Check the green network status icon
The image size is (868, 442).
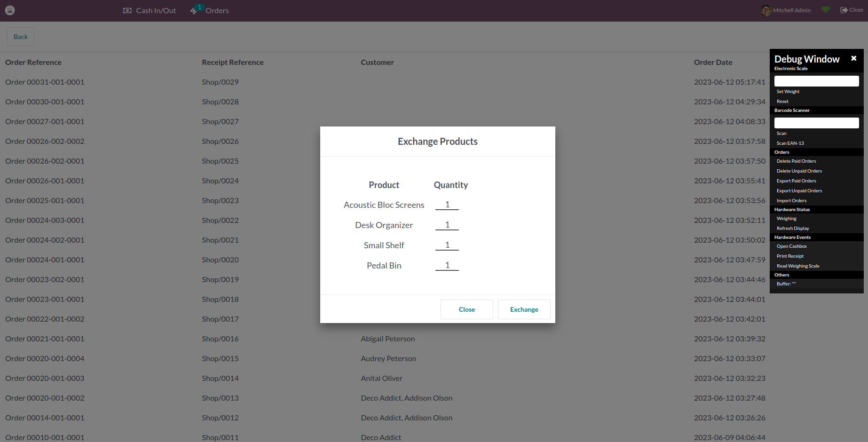(826, 9)
